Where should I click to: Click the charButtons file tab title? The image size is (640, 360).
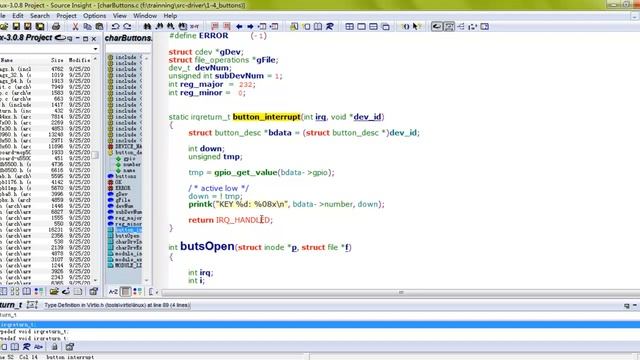128,38
